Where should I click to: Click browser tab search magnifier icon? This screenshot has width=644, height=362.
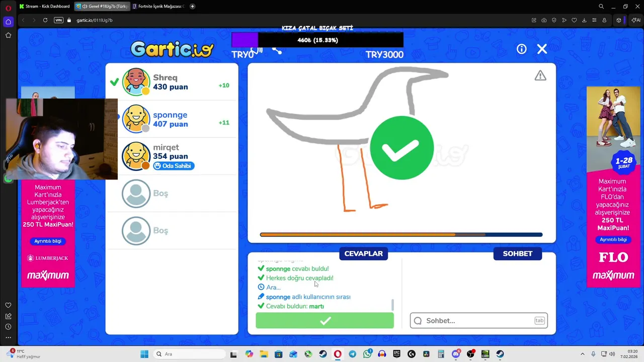pos(601,7)
